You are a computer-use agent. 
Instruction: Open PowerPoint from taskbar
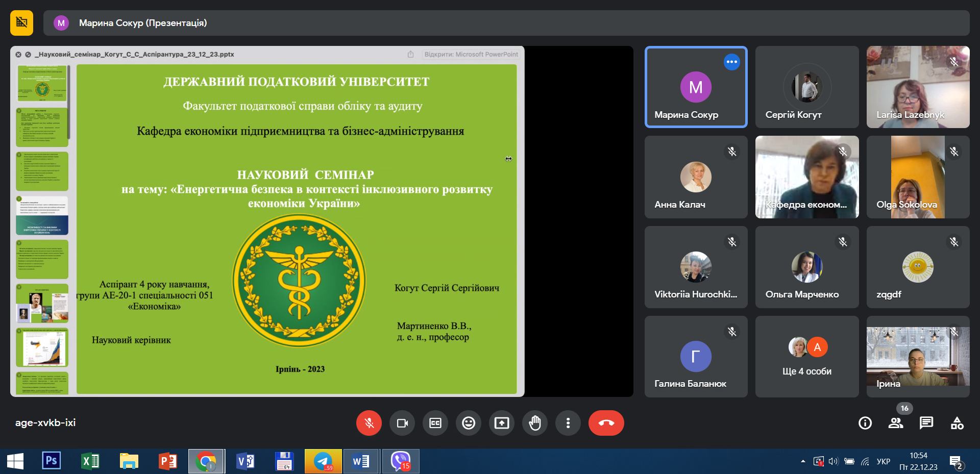[168, 462]
